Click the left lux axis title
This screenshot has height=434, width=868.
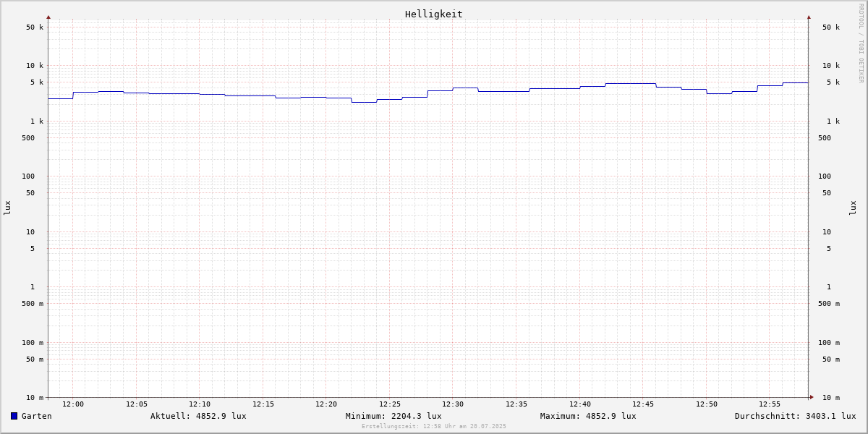7,208
